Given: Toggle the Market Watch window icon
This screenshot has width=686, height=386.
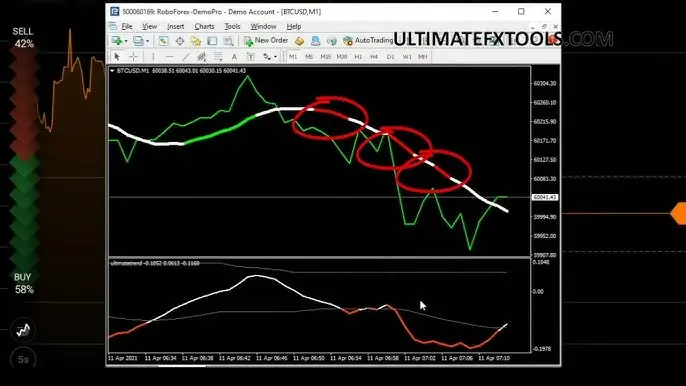Looking at the screenshot, I should (x=163, y=41).
